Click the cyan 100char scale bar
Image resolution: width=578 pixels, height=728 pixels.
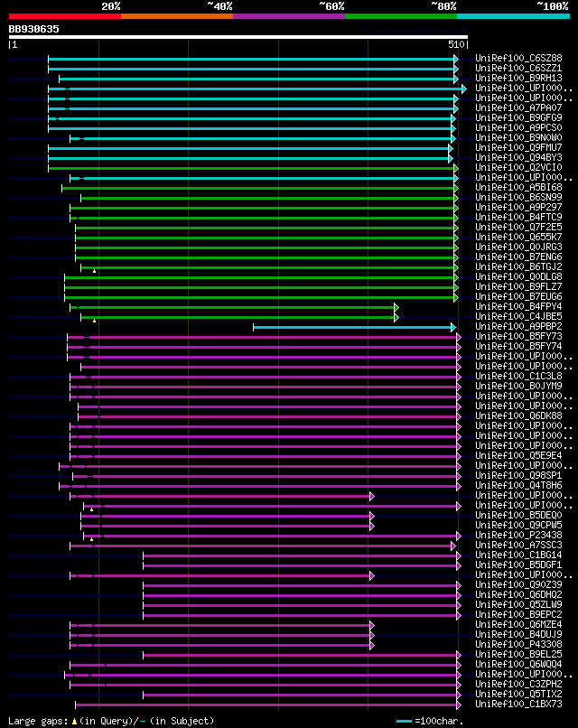click(404, 721)
